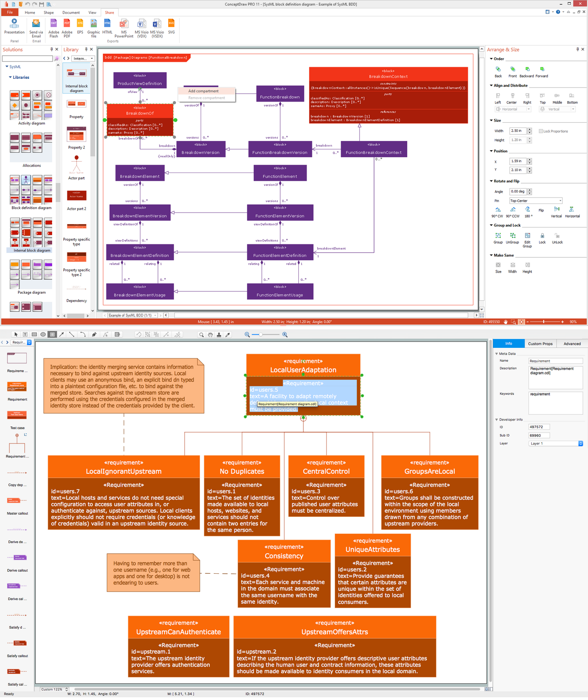The height and width of the screenshot is (700, 588).
Task: Group selected objects
Action: coord(498,238)
